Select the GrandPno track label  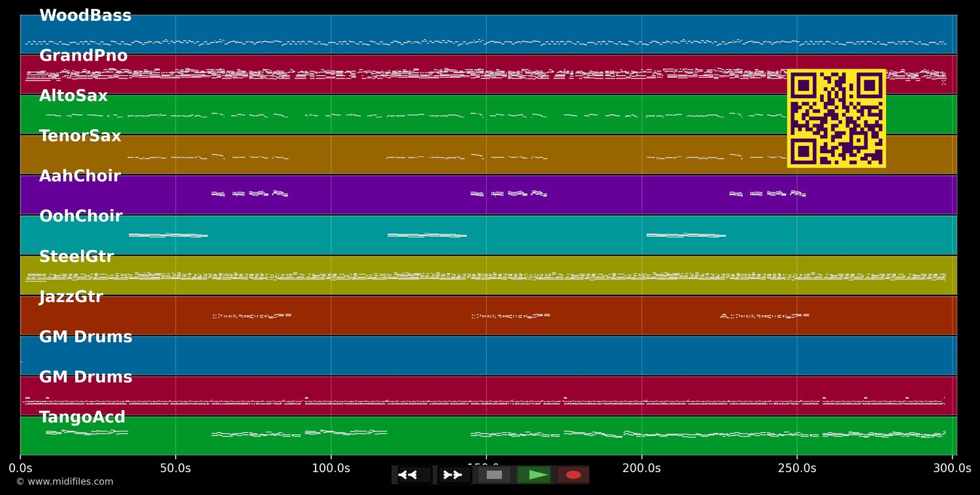coord(83,56)
